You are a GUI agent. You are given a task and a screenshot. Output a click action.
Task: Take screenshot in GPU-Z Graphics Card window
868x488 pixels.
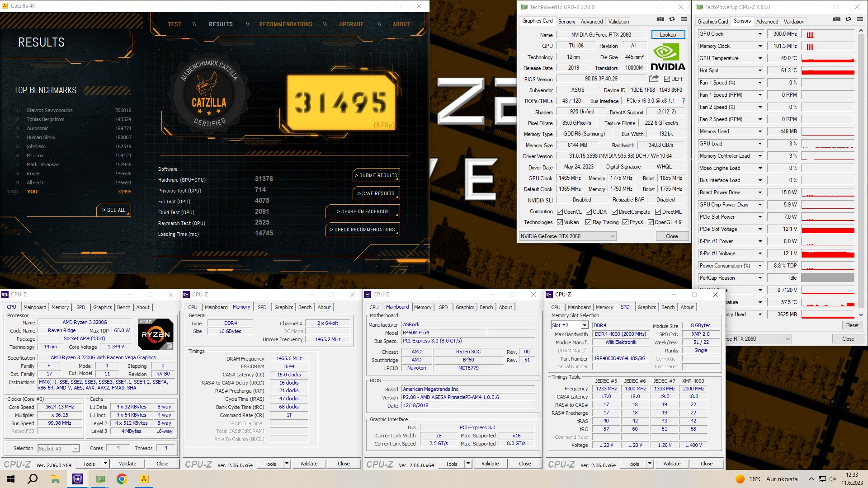pos(660,19)
